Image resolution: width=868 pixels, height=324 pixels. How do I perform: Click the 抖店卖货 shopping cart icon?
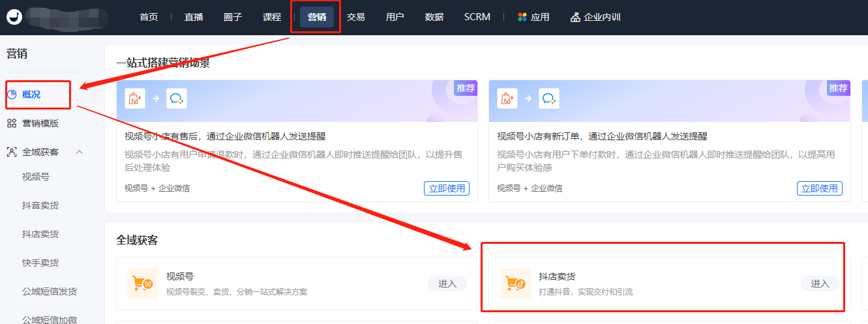click(x=515, y=284)
